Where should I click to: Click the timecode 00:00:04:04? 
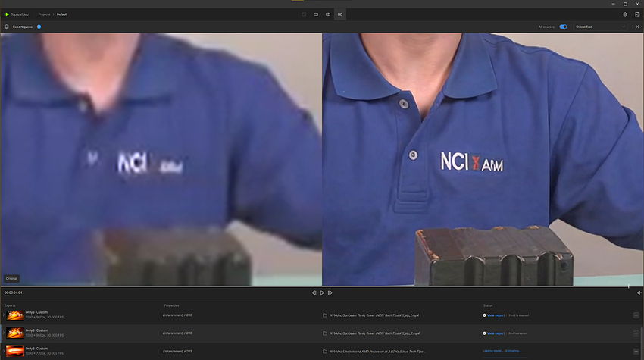point(14,293)
